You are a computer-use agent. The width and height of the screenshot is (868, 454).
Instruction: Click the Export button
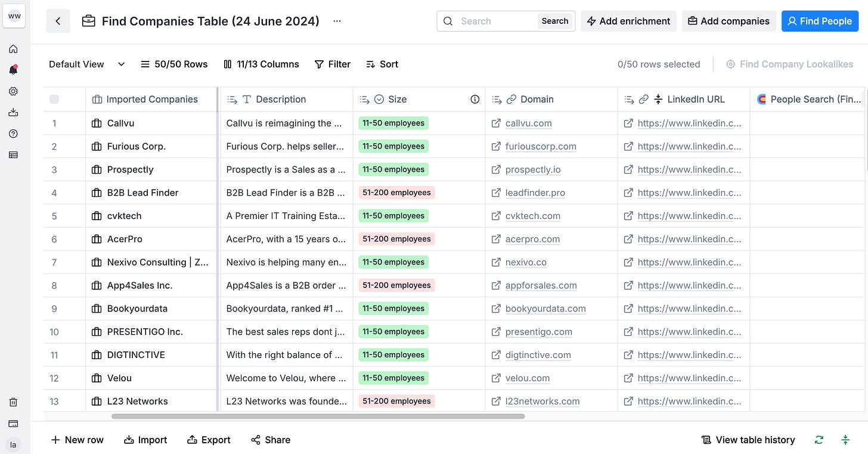click(x=209, y=440)
